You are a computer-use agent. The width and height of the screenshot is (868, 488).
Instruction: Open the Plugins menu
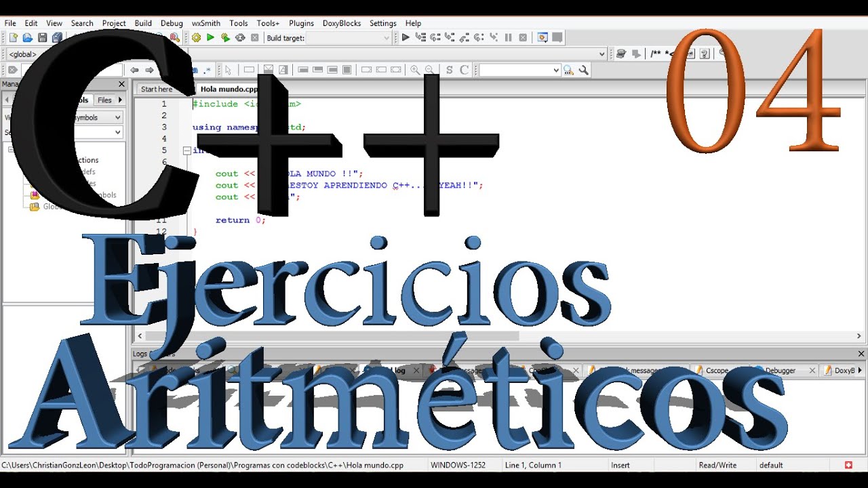click(302, 23)
